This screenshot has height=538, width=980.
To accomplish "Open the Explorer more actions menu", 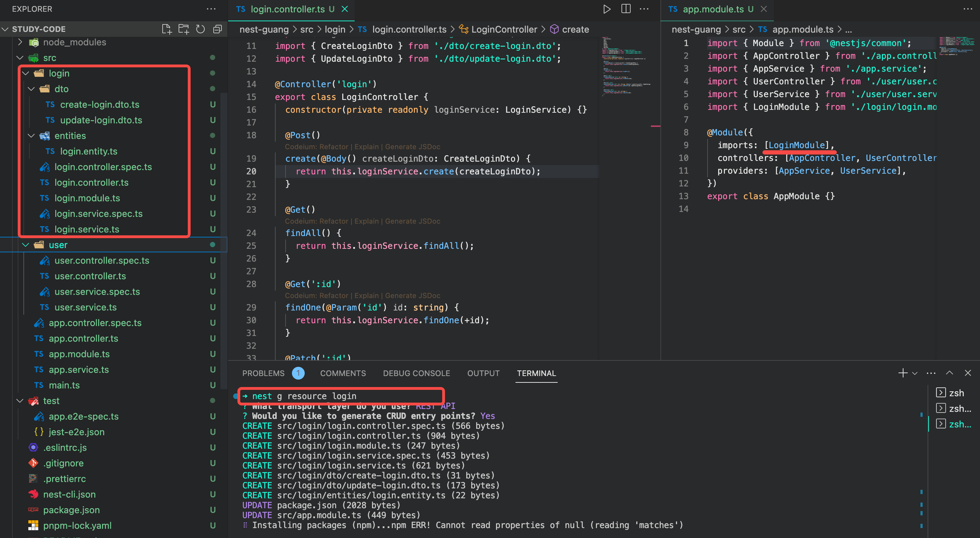I will (211, 9).
